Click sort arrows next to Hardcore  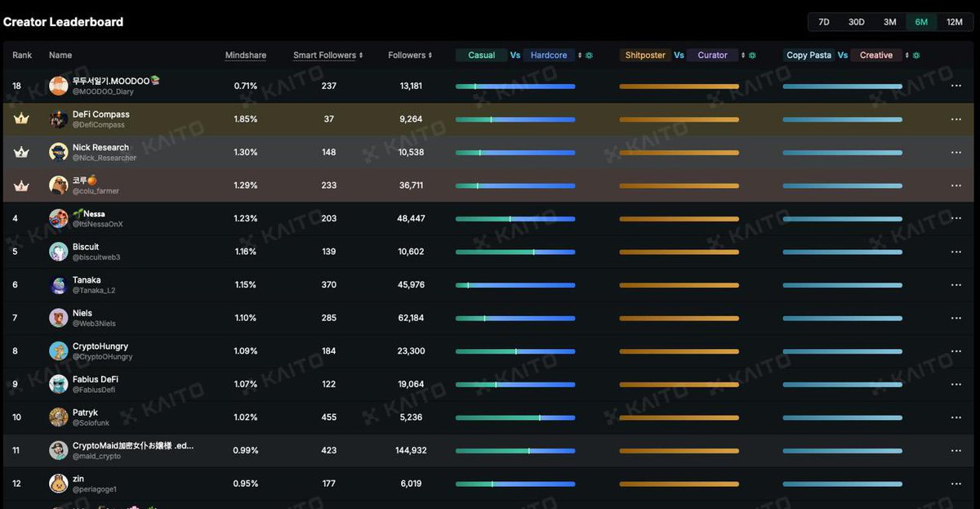pyautogui.click(x=580, y=56)
